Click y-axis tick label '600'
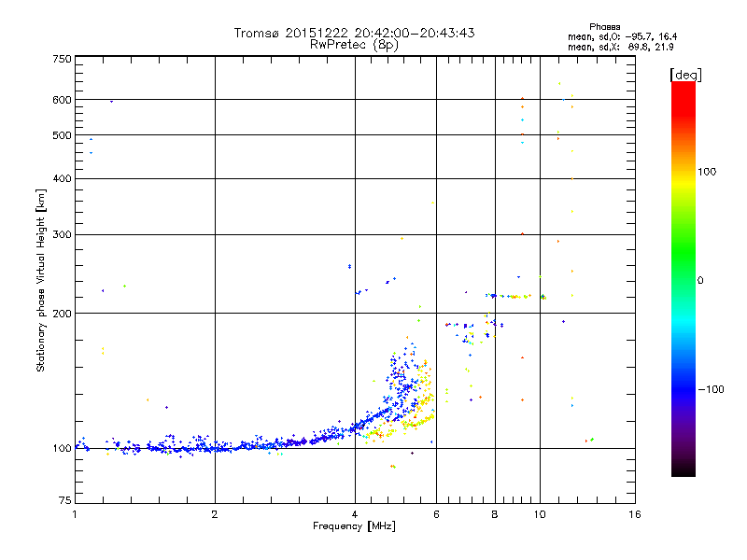The height and width of the screenshot is (560, 747). (62, 100)
